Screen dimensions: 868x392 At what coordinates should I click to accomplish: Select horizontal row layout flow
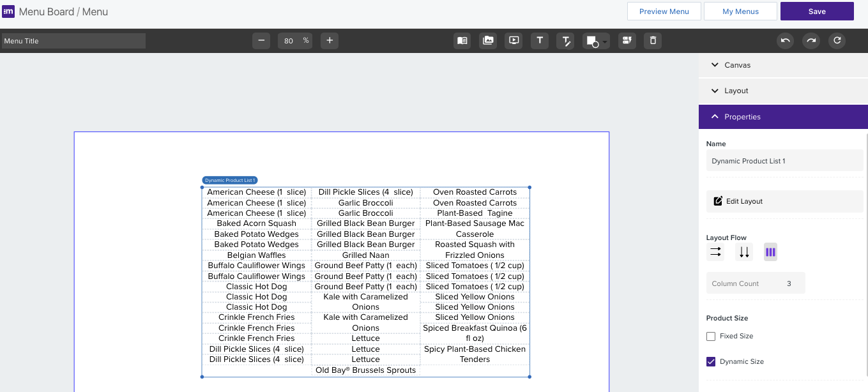[x=715, y=252]
